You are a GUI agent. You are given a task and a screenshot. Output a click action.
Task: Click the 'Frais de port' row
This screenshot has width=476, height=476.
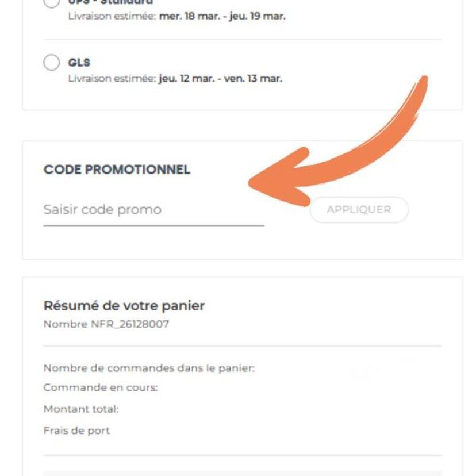[x=76, y=431]
